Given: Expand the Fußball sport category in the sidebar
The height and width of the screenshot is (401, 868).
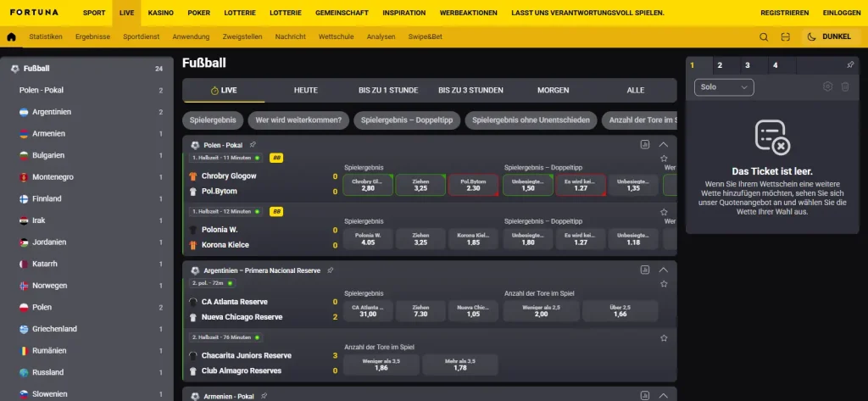Looking at the screenshot, I should [x=87, y=69].
